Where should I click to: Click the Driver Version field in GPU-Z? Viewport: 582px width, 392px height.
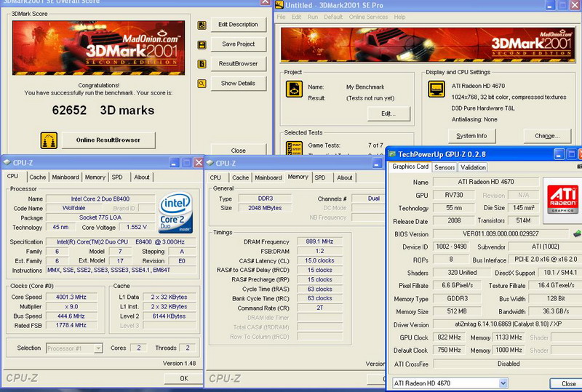pyautogui.click(x=507, y=324)
